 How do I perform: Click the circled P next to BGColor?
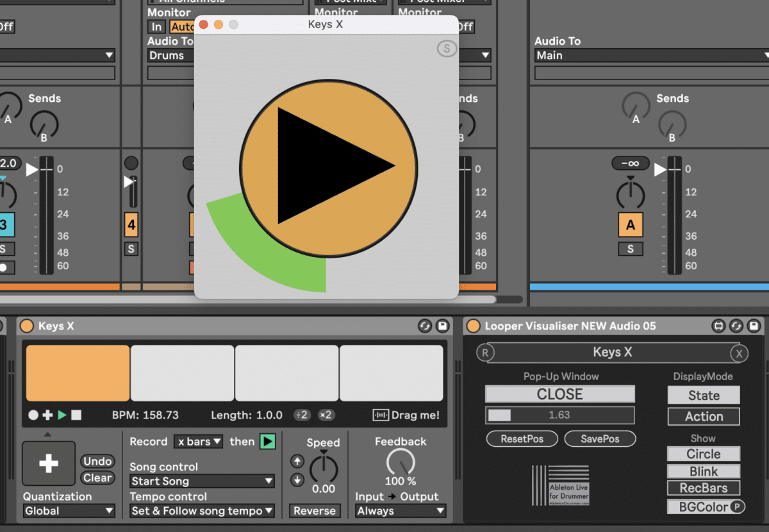738,507
